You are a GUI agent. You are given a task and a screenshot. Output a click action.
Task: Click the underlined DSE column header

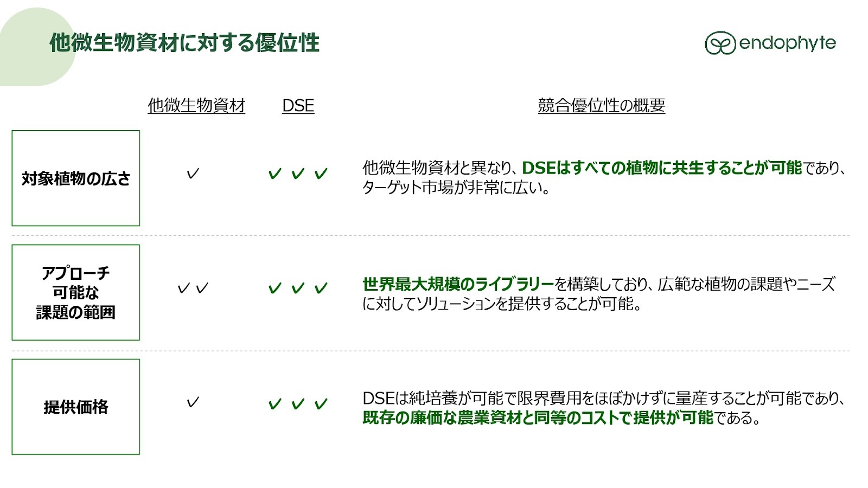(x=298, y=105)
